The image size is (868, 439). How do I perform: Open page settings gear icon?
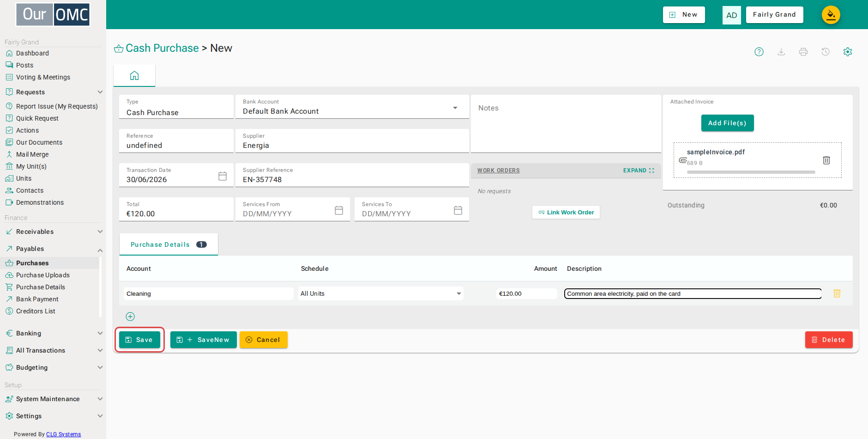tap(848, 52)
